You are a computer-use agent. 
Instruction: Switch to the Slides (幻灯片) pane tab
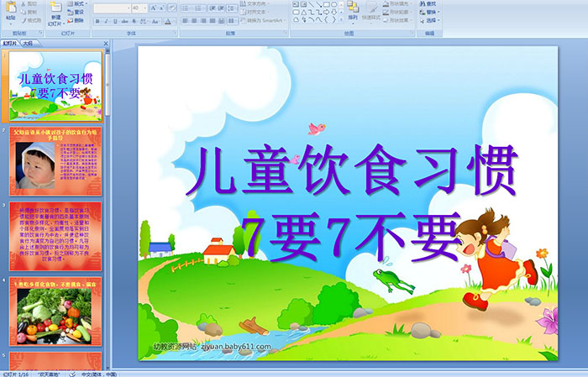[10, 44]
